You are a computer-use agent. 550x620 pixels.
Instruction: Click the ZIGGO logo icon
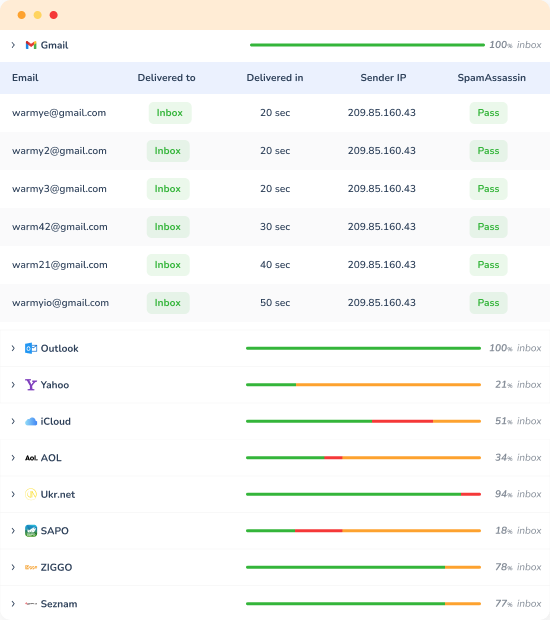pyautogui.click(x=31, y=567)
